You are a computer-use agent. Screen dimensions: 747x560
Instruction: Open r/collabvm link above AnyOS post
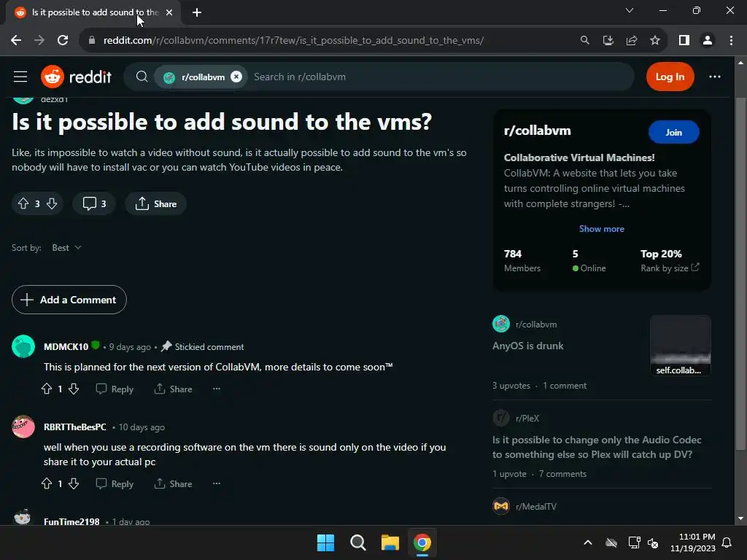tap(535, 324)
